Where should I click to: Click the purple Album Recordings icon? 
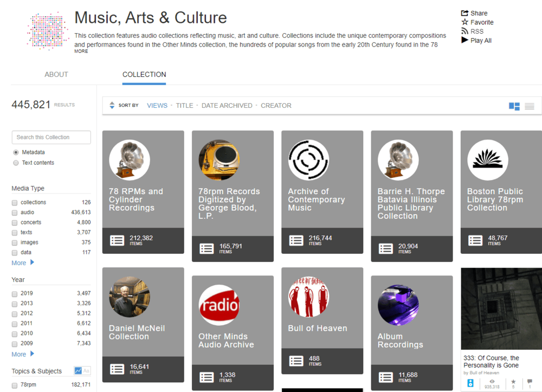point(398,305)
